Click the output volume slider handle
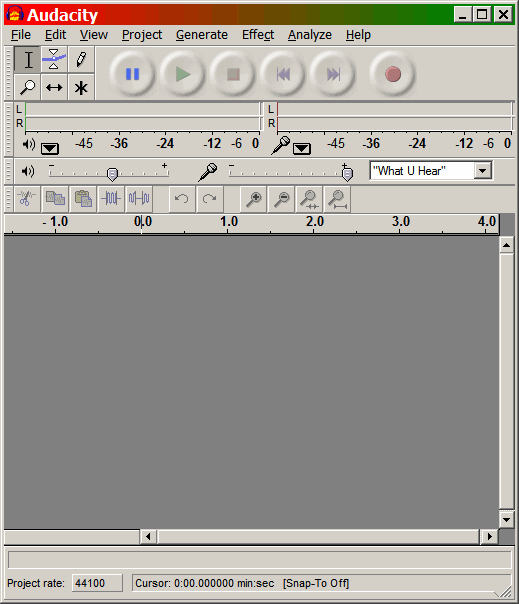Screen dimensions: 519x604 [x=112, y=174]
